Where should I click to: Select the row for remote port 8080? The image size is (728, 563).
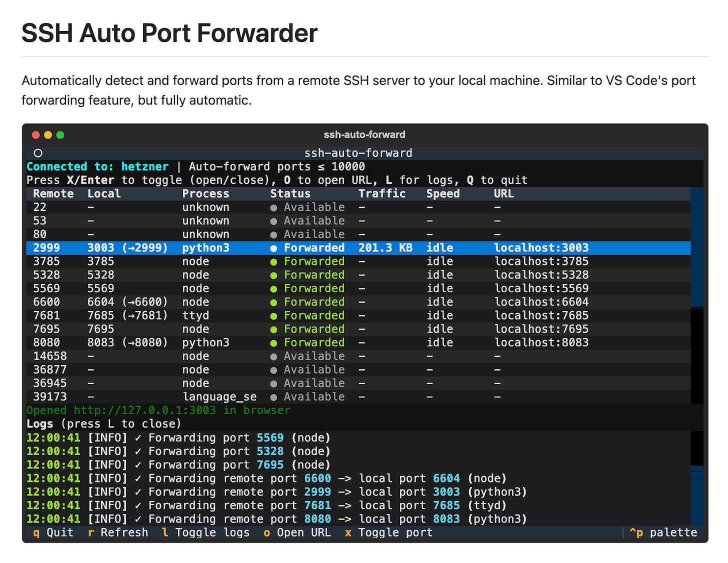[358, 342]
